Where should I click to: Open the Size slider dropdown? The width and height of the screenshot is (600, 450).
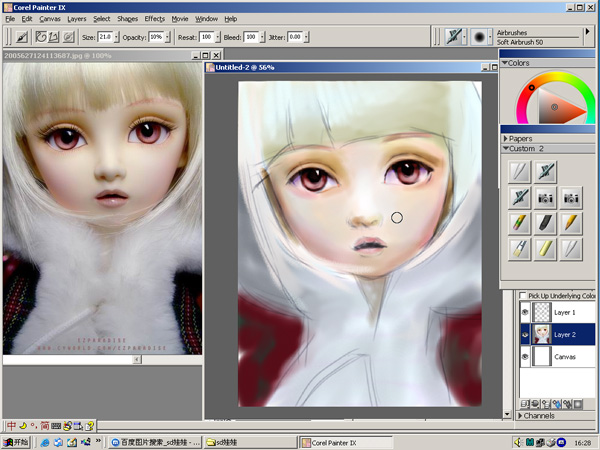click(x=116, y=37)
